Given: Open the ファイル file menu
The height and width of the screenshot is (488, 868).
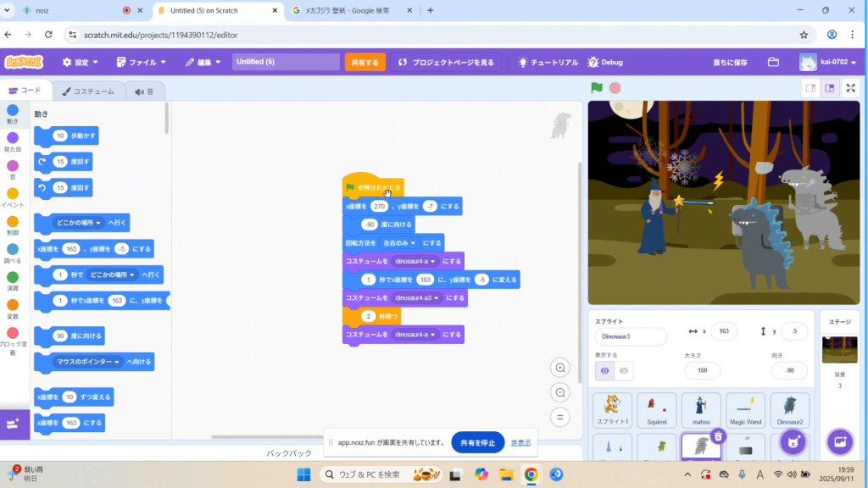Looking at the screenshot, I should [142, 62].
